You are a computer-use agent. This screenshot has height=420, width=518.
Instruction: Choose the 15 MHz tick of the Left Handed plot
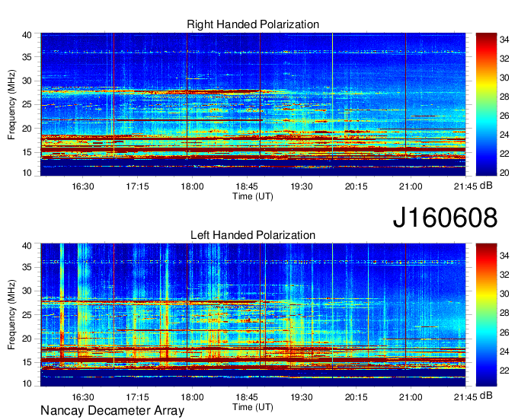[x=27, y=363]
